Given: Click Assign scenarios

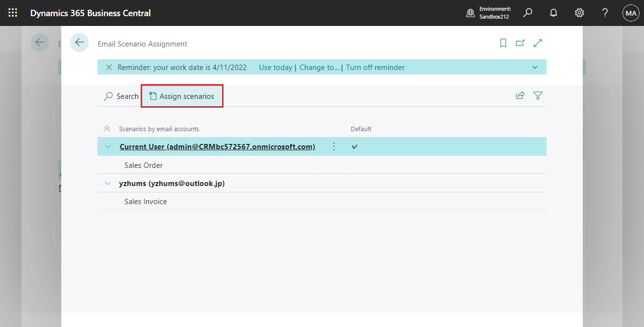Looking at the screenshot, I should click(182, 96).
